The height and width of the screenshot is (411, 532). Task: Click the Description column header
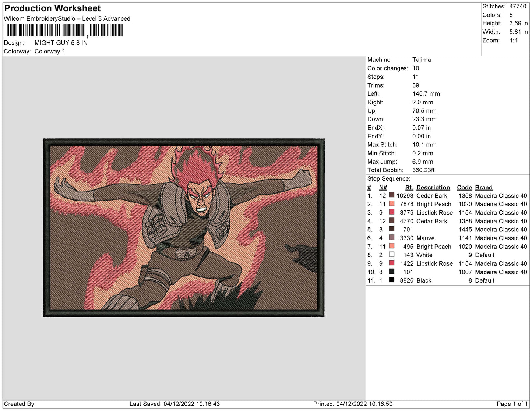tap(433, 187)
